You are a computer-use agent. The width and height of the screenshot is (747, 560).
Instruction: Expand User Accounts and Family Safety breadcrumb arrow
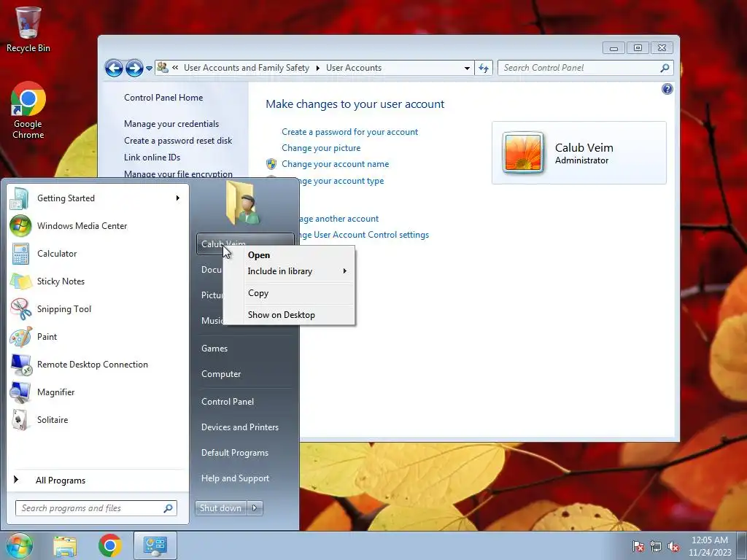click(x=318, y=68)
